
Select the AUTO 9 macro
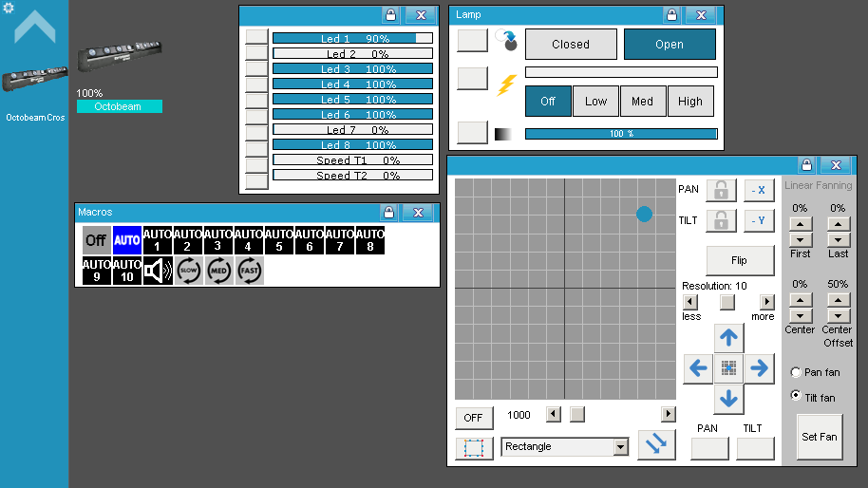[96, 271]
